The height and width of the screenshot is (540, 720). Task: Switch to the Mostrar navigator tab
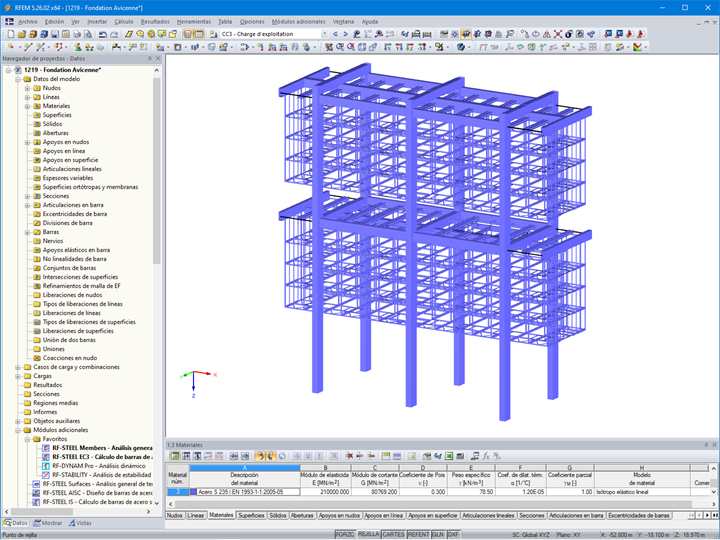tap(47, 523)
